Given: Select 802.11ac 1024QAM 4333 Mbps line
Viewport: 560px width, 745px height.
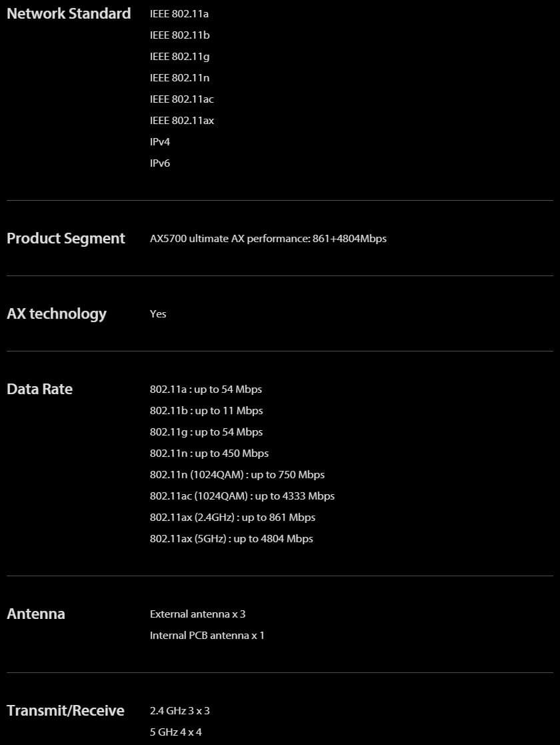Looking at the screenshot, I should coord(242,496).
